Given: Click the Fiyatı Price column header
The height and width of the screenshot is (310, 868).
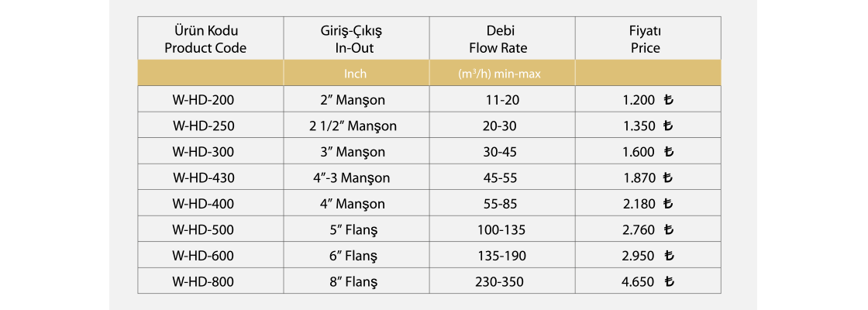Looking at the screenshot, I should tap(645, 40).
